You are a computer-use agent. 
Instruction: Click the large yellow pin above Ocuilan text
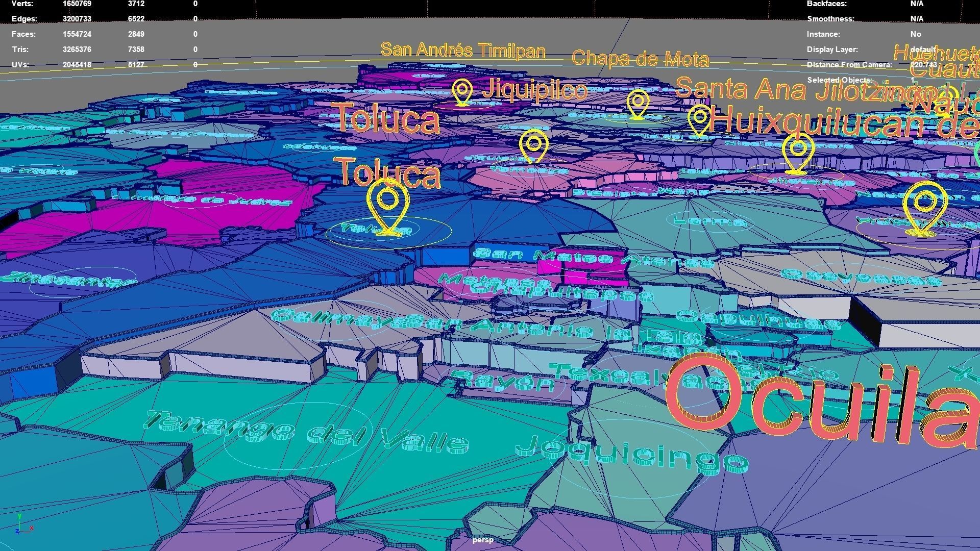924,208
